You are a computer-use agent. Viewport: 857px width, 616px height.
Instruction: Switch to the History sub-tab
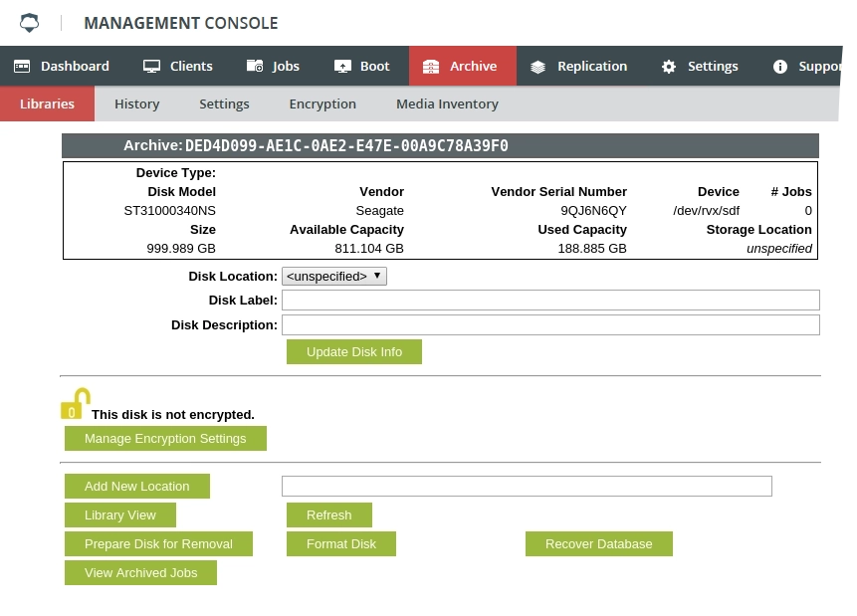click(x=136, y=103)
